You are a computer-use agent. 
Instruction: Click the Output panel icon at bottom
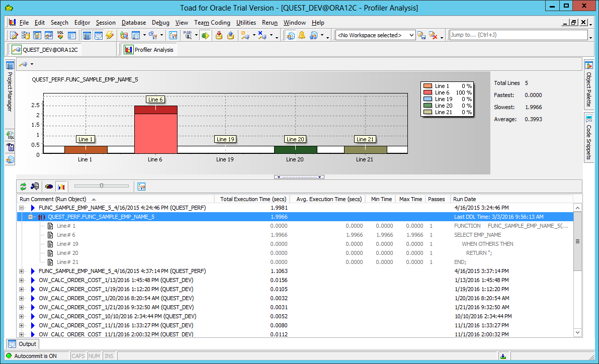[x=12, y=344]
